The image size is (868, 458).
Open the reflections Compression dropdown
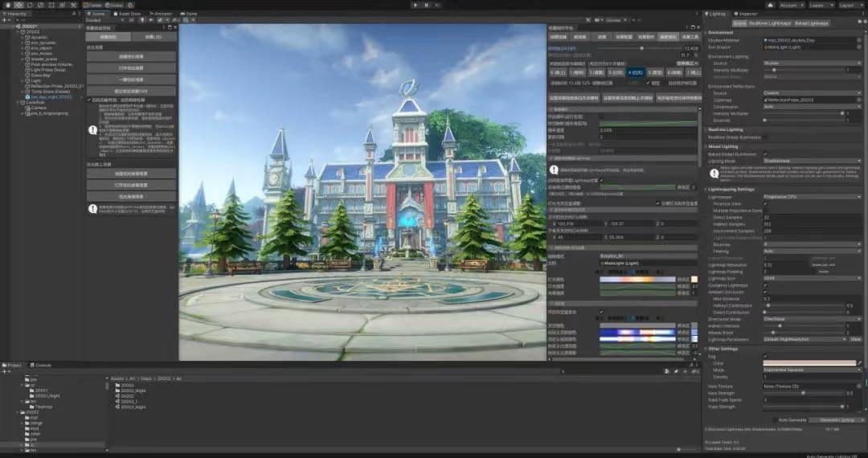click(812, 107)
